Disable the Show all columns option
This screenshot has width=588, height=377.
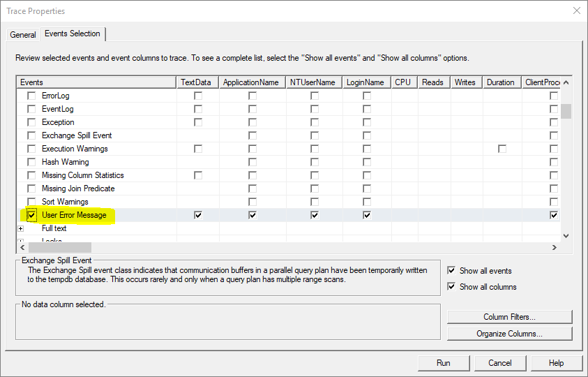(451, 287)
